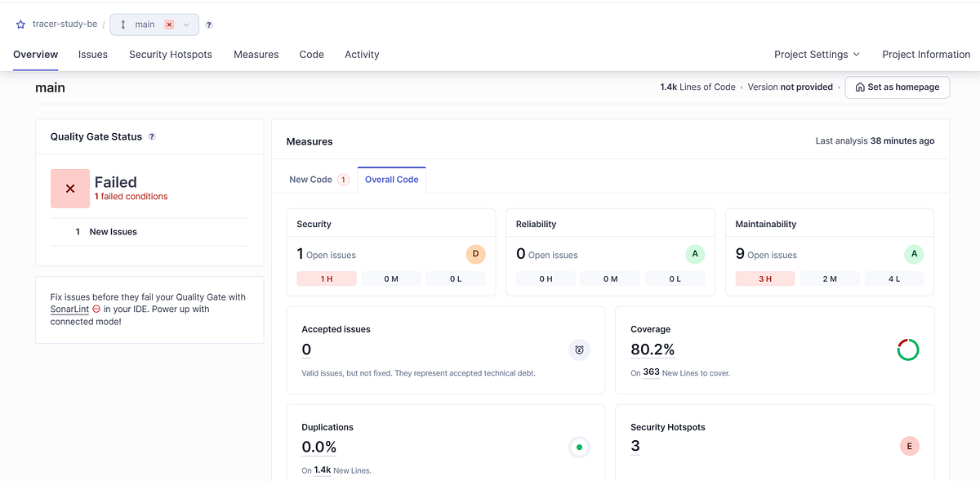
Task: Click the Security D rating badge
Action: [475, 254]
